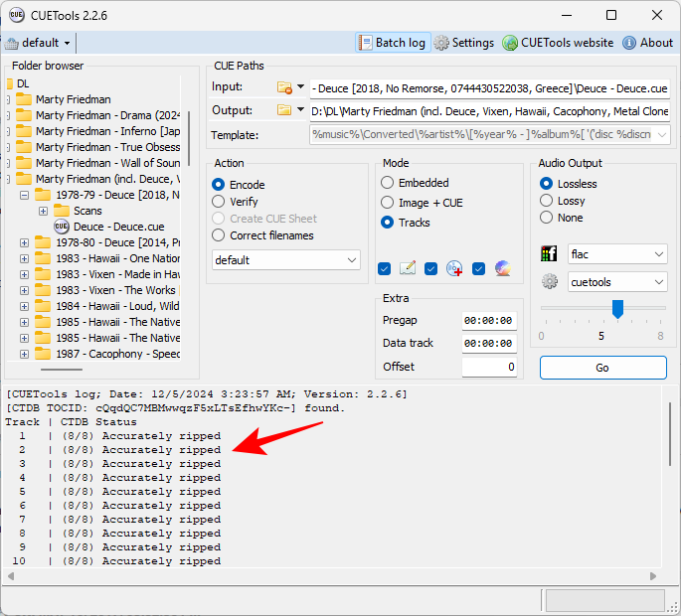Click the edit tags pencil icon
The height and width of the screenshot is (616, 681).
(408, 268)
